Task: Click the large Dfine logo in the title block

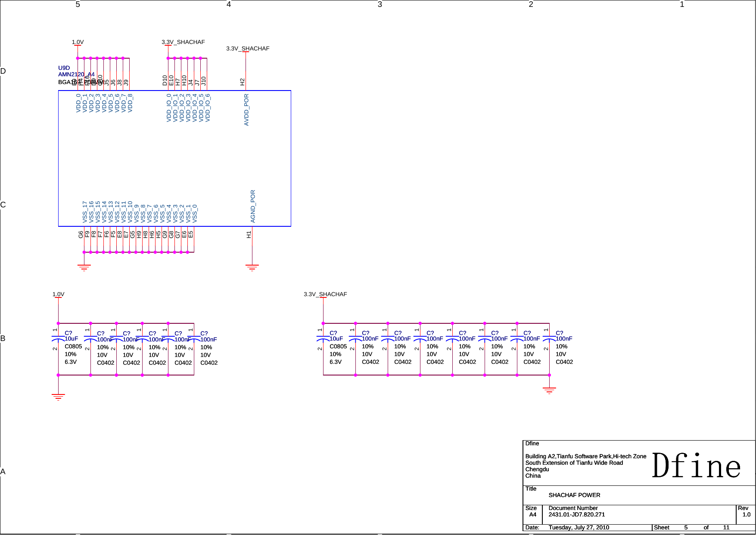Action: pos(696,466)
